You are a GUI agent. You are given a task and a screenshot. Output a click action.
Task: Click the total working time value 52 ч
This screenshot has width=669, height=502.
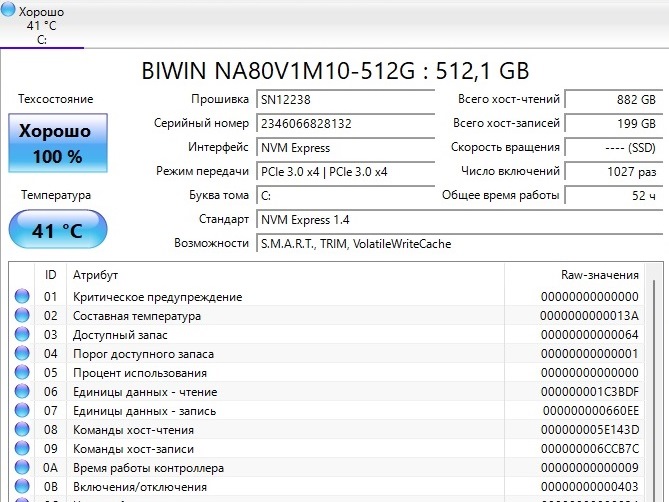tap(614, 195)
